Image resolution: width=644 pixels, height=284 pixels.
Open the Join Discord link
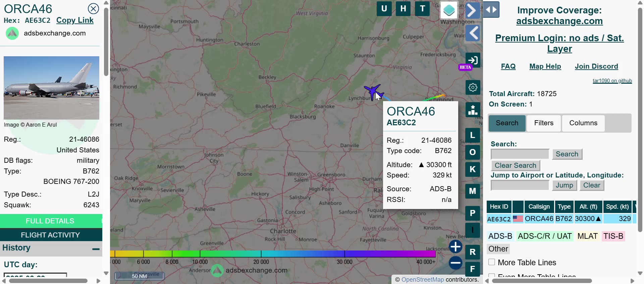point(596,66)
